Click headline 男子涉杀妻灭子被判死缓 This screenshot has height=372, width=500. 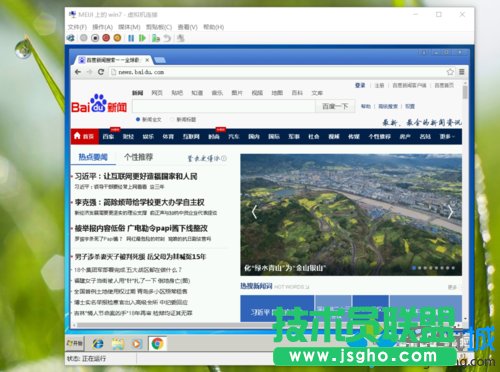tap(140, 257)
